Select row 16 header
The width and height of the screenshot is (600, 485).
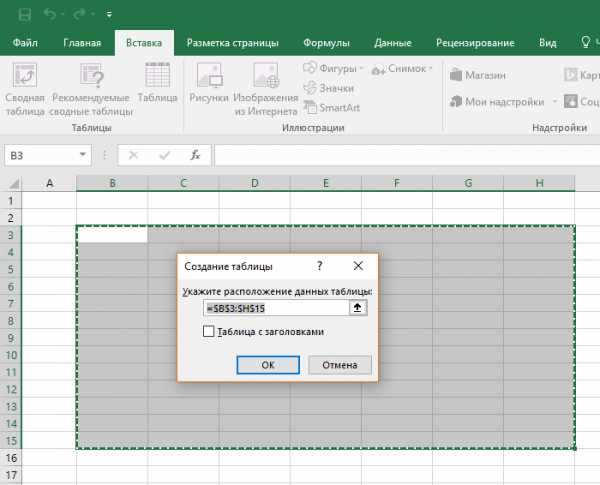point(11,457)
